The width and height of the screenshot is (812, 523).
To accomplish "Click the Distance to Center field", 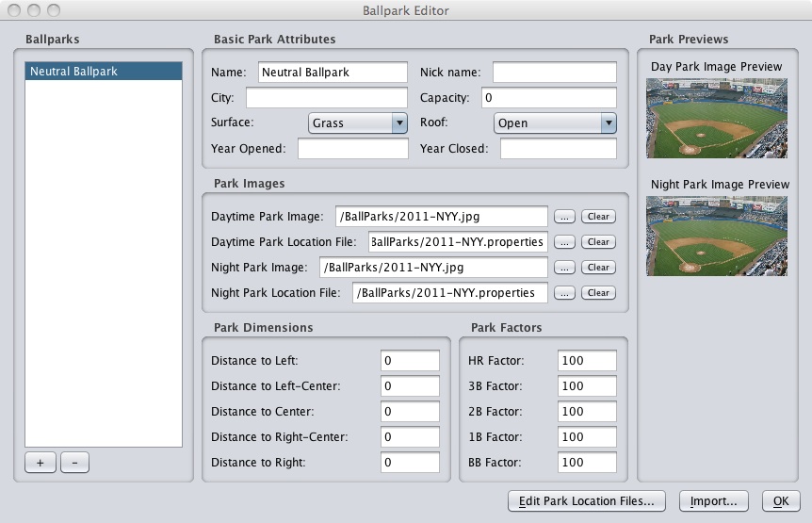I will click(x=410, y=411).
